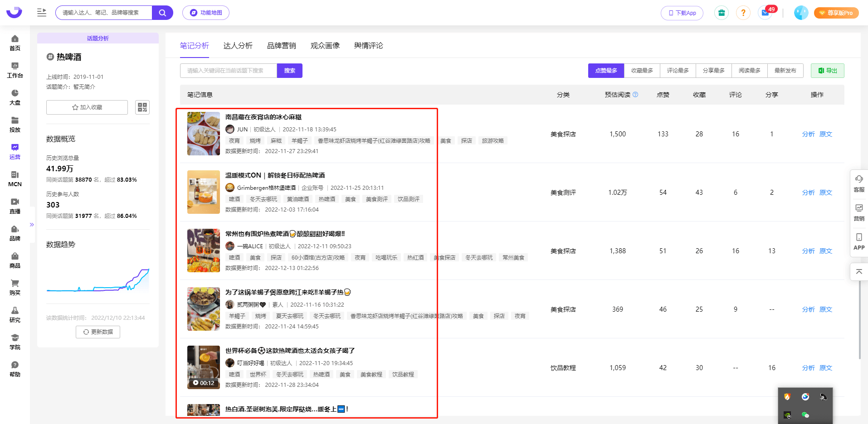Click the purple 搜索 button
Viewport: 868px width, 424px height.
290,71
